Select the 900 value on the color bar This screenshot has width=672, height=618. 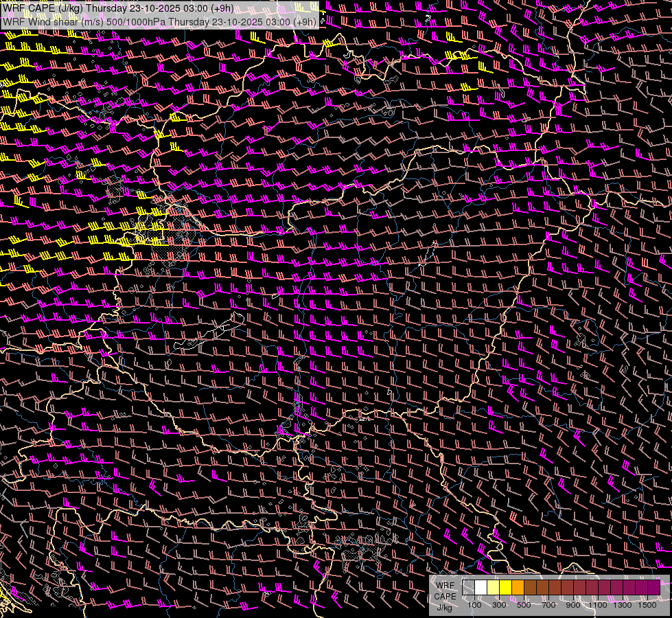point(573,605)
